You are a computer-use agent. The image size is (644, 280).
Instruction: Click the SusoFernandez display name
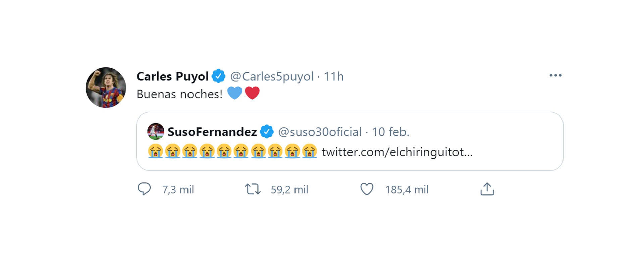212,132
